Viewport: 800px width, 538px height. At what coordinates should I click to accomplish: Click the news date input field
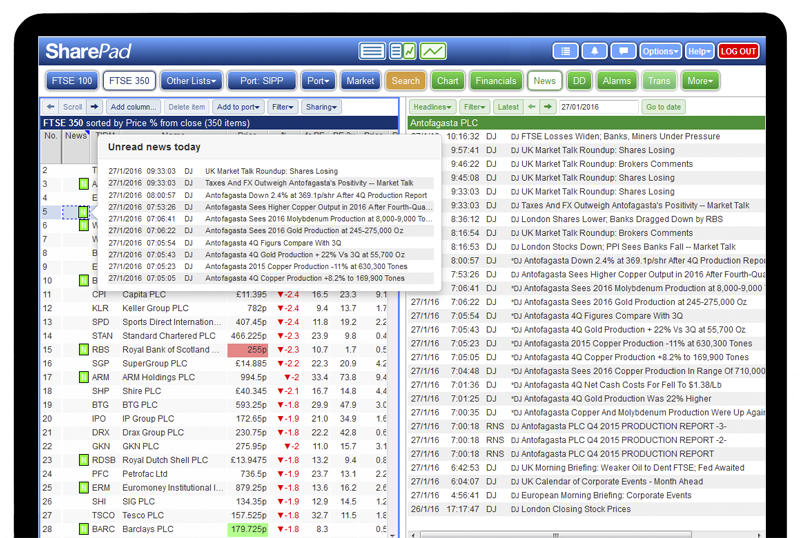pos(598,107)
